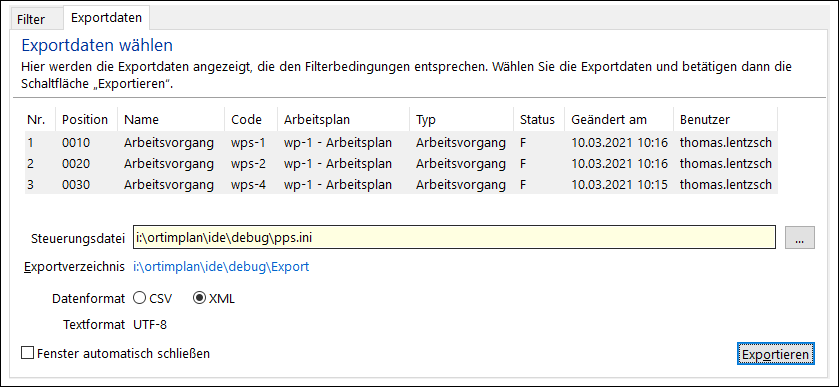The image size is (839, 387).
Task: Select the row with position 0010
Action: (401, 142)
